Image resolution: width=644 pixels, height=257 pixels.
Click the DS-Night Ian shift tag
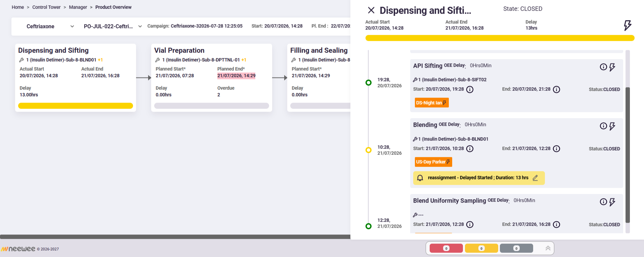(432, 103)
